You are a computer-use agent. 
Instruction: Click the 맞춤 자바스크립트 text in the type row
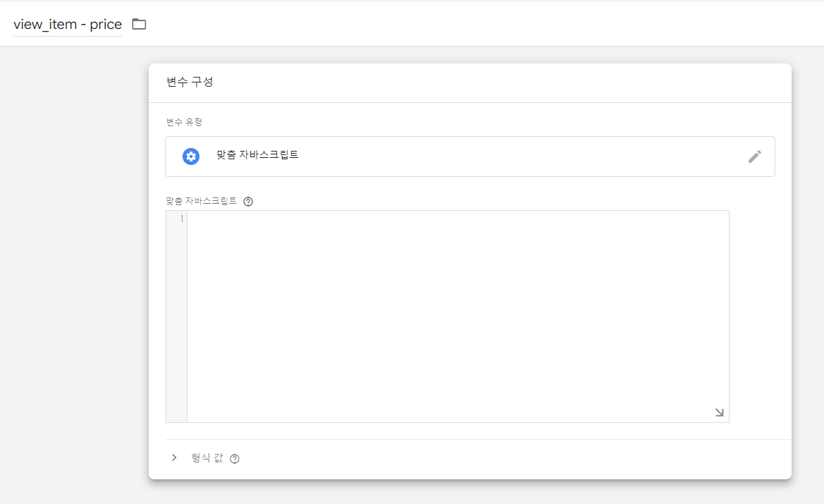click(x=256, y=156)
